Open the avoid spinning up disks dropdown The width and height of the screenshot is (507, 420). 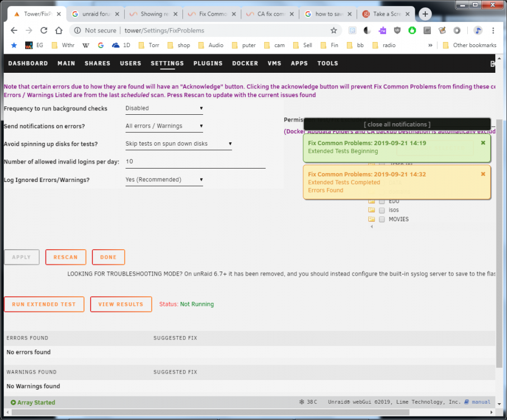179,144
